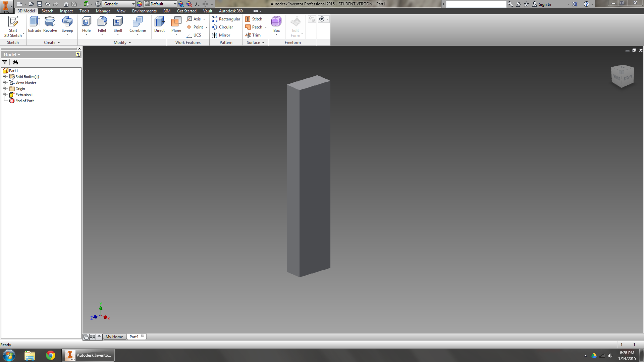Apply a Circular pattern
The height and width of the screenshot is (362, 644).
[222, 27]
